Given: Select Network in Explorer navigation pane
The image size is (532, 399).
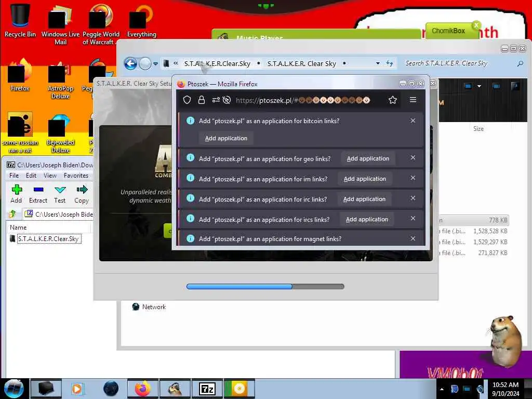Looking at the screenshot, I should [x=149, y=307].
